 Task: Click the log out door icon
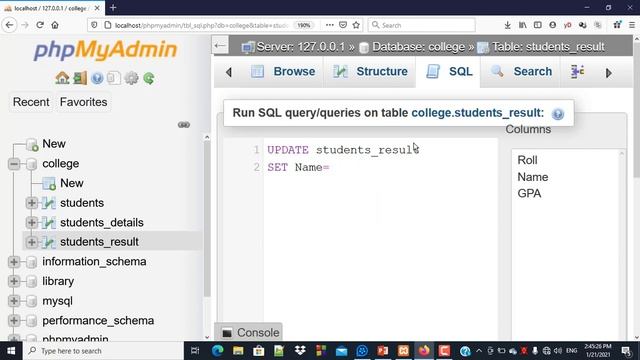click(x=80, y=78)
